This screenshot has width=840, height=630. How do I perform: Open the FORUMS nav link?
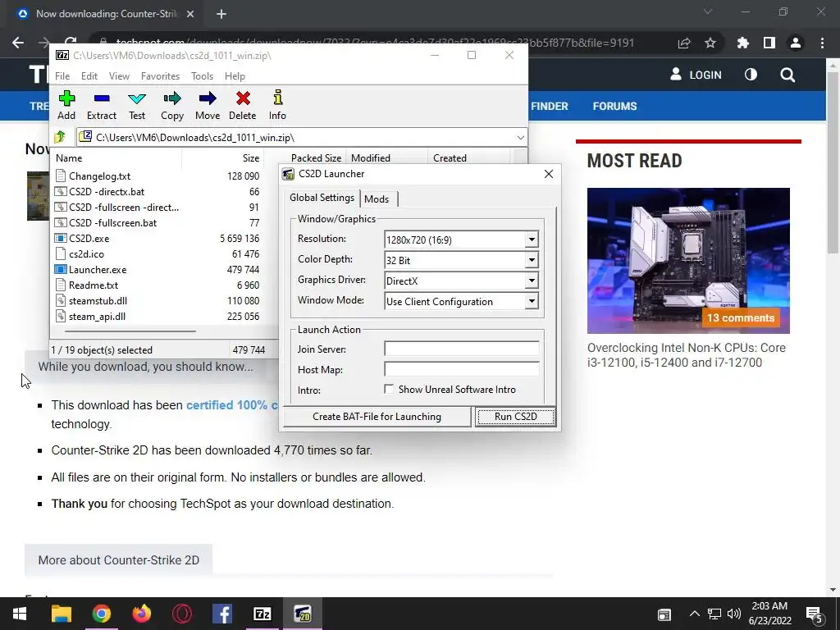pos(614,106)
